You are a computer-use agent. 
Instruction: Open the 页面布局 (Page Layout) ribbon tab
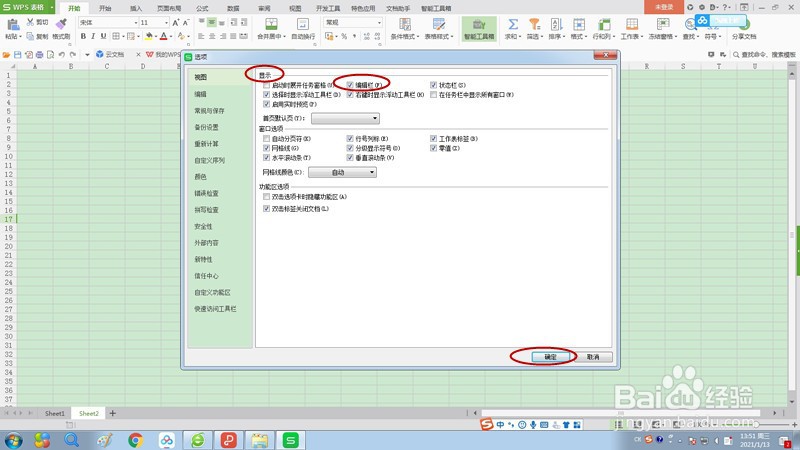(x=169, y=8)
